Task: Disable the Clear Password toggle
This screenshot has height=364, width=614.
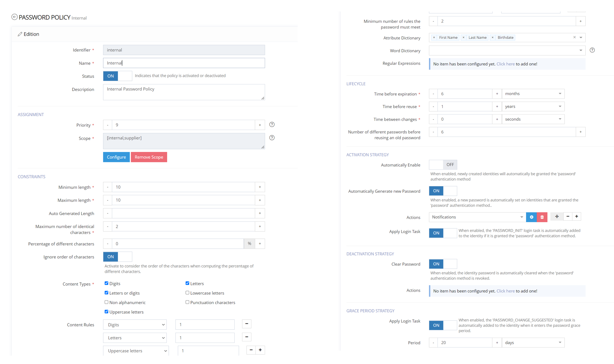Action: [x=443, y=264]
